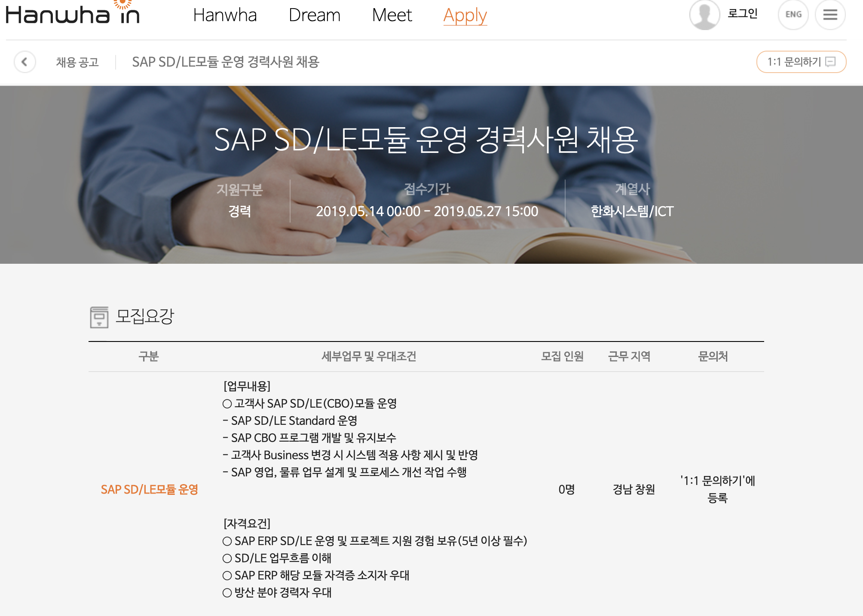The image size is (863, 616).
Task: Click the 모집요강 section heading
Action: (145, 317)
